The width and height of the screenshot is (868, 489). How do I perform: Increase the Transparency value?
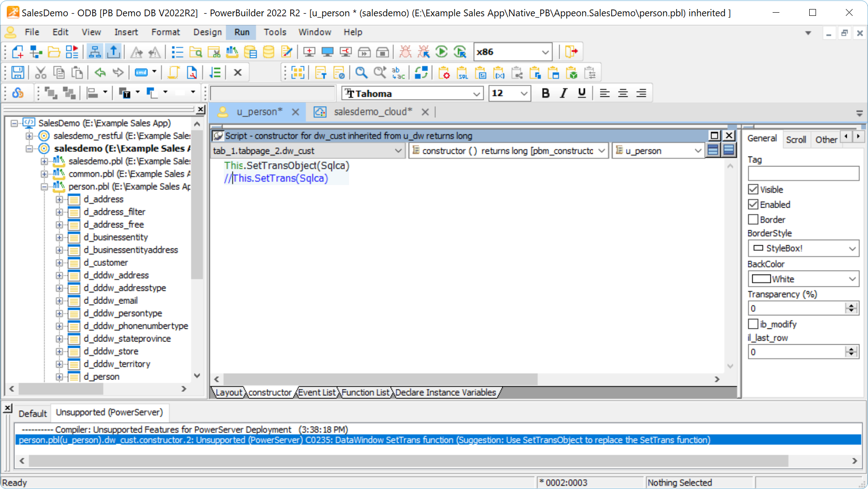(851, 306)
